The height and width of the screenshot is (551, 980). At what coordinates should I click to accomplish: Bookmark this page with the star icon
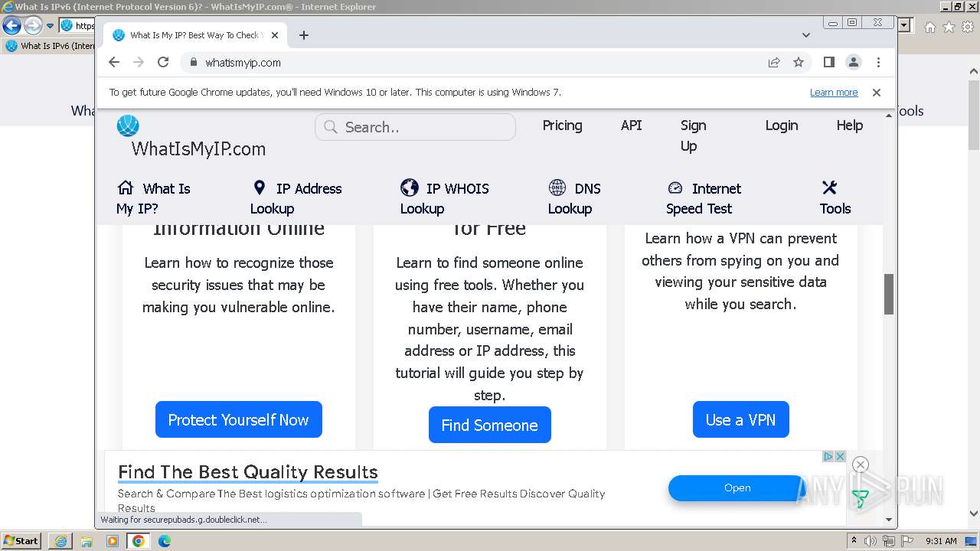point(799,62)
